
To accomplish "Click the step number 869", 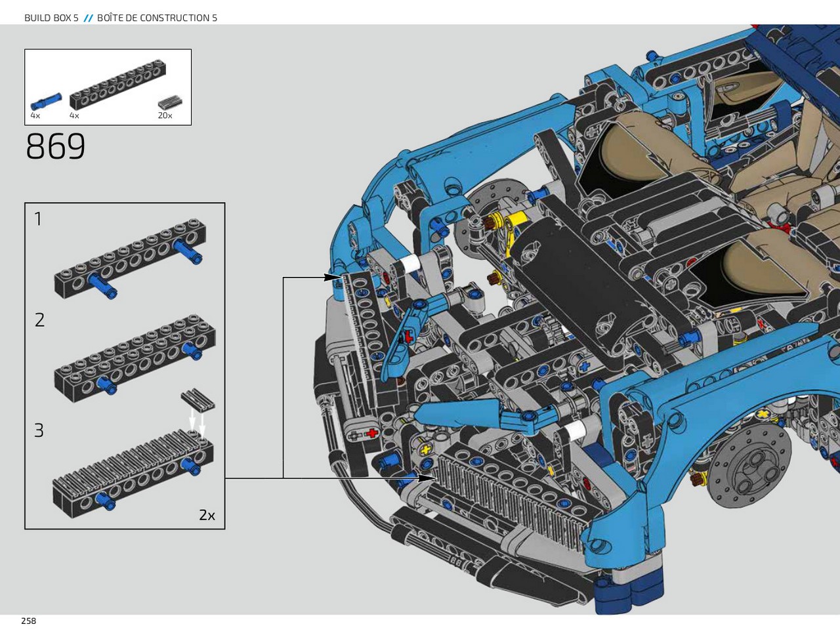I will tap(56, 147).
